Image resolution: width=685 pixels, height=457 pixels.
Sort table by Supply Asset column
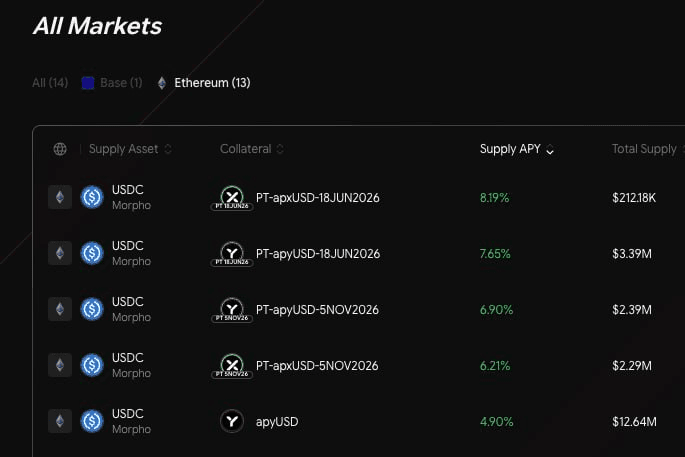click(130, 149)
